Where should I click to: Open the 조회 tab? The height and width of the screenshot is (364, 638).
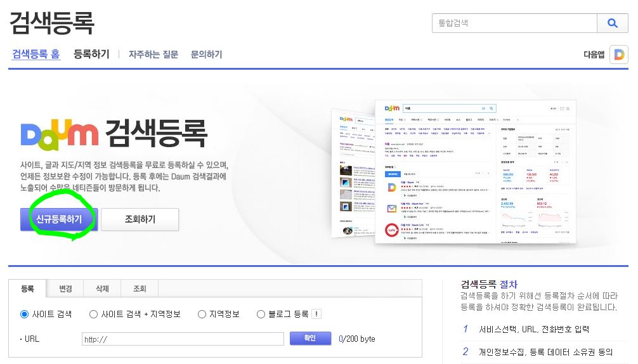(140, 289)
